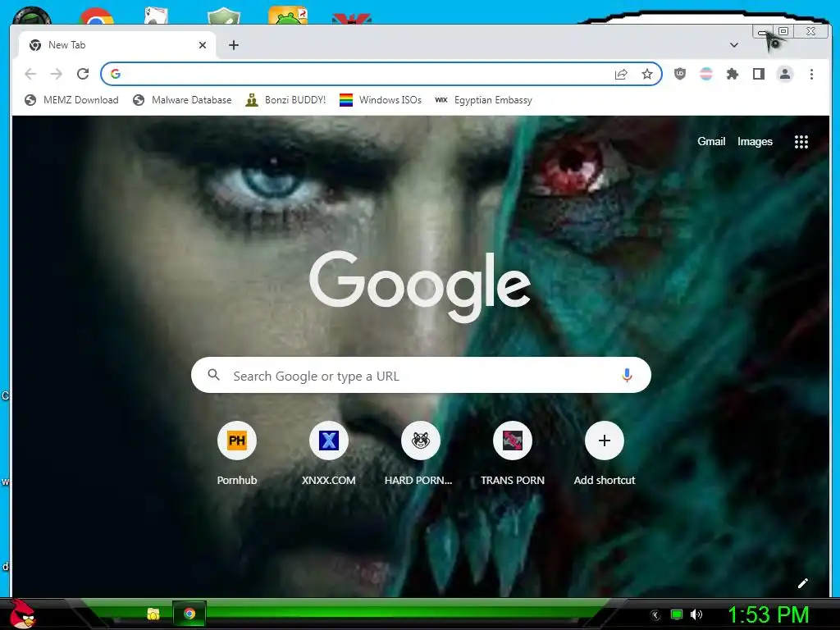Screen dimensions: 840x630
Task: Click the share page icon in the address bar
Action: (621, 74)
